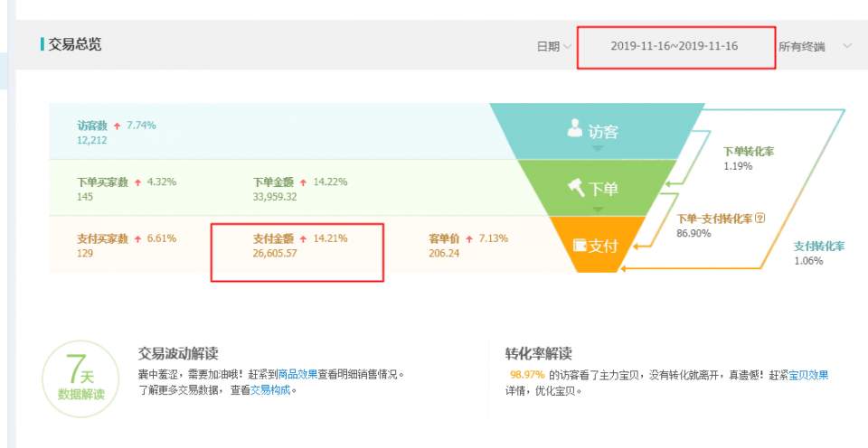
Task: Click the 下单 gavel icon in funnel
Action: tap(576, 188)
